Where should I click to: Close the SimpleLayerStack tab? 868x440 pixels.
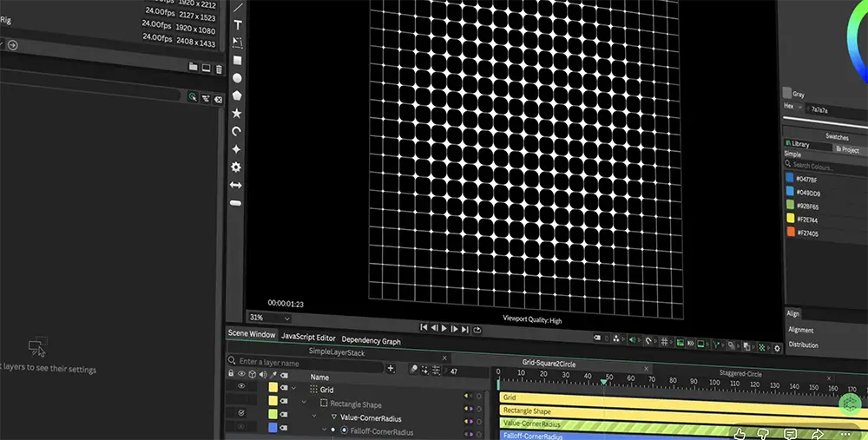(444, 358)
